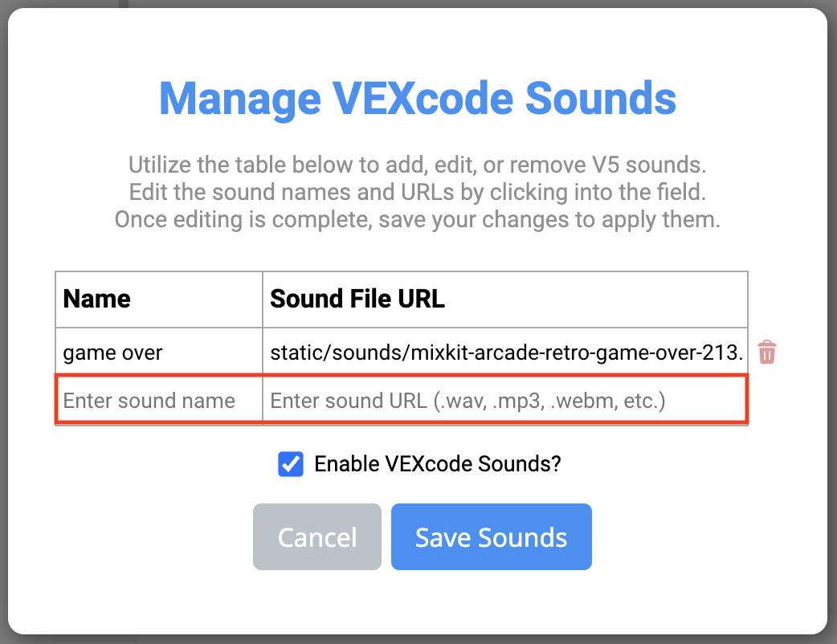Select the 'Sound File URL' column header

(357, 299)
